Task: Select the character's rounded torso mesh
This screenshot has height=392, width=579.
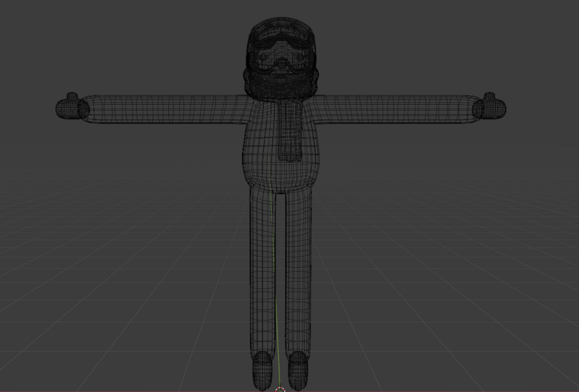Action: coord(281,146)
